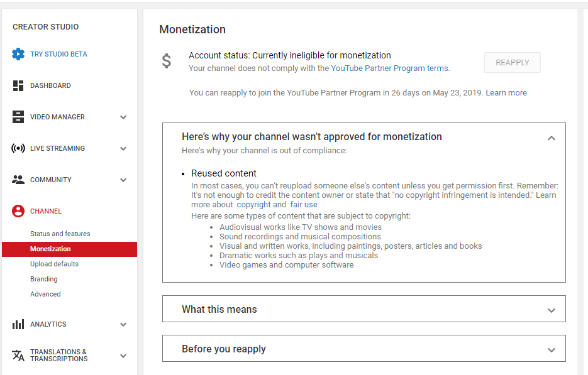Collapse the channel wasn't approved section
588x375 pixels.
[x=552, y=138]
